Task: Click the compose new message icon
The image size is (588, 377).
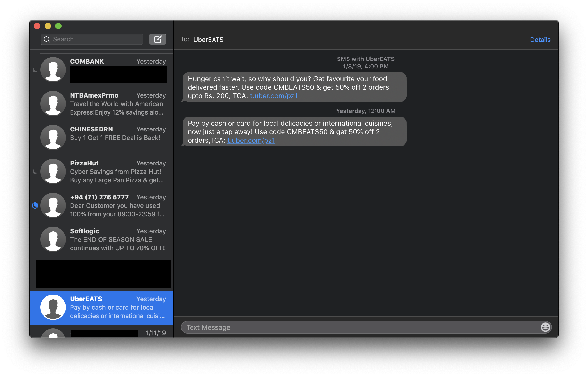Action: tap(157, 39)
